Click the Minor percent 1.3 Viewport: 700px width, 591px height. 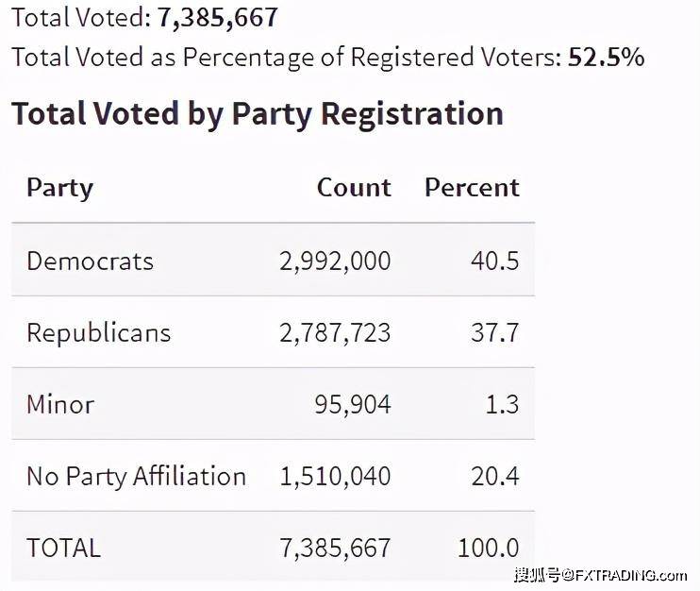tap(502, 405)
